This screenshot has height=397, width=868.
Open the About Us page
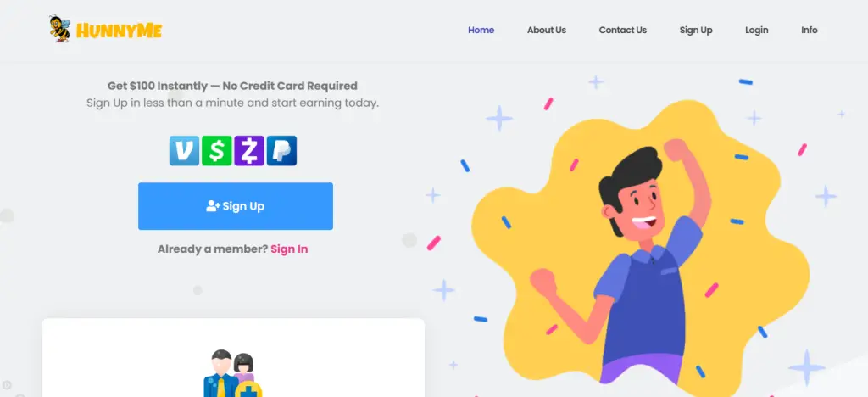[x=547, y=30]
